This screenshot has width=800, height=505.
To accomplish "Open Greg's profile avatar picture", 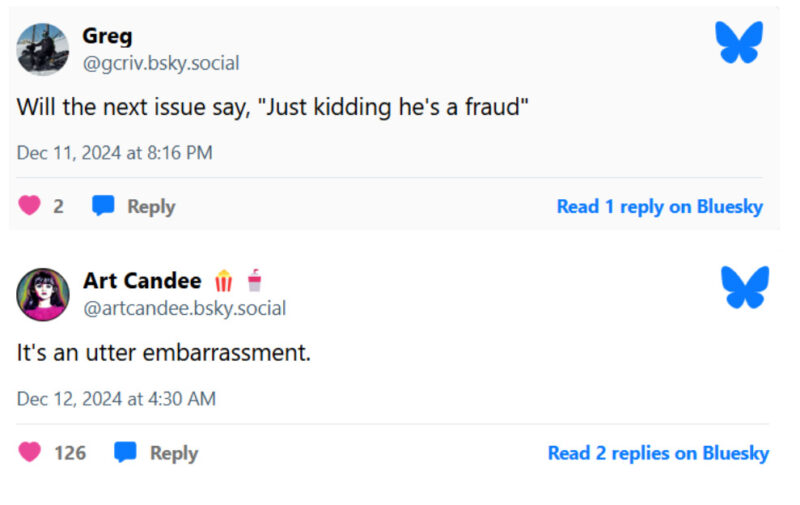I will [43, 50].
